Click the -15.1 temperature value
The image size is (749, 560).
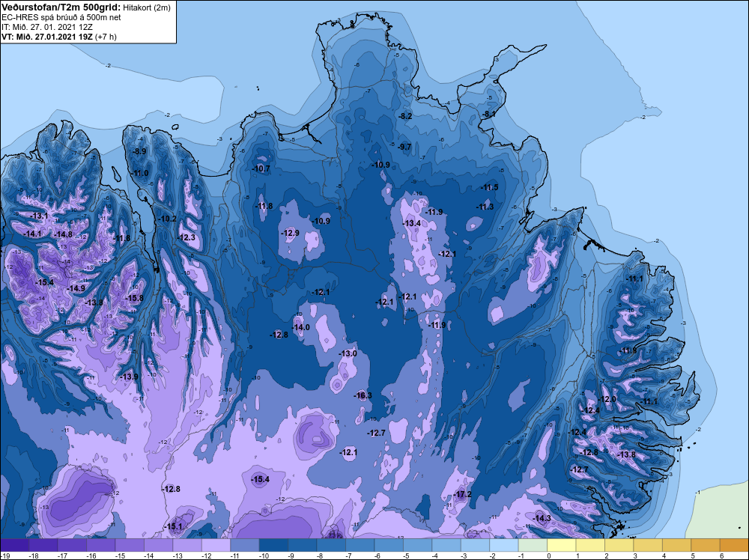[x=174, y=526]
